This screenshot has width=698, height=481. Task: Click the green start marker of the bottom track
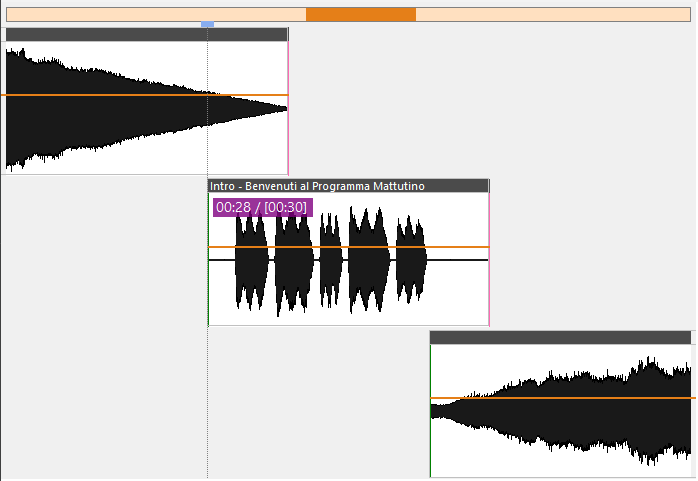[430, 410]
